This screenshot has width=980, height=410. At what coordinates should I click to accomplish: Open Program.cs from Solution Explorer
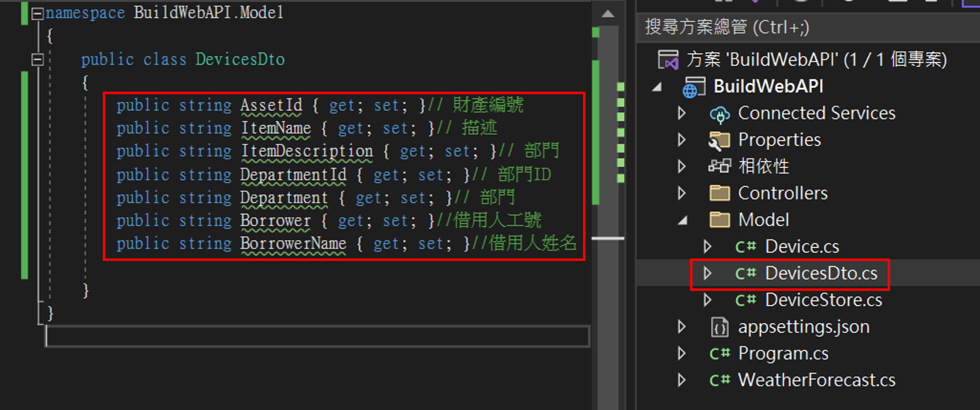coord(783,354)
